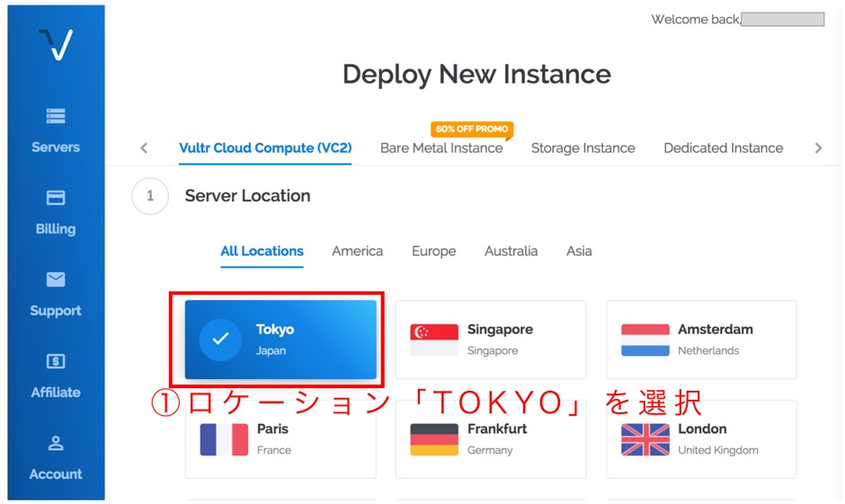Filter locations by Asia
The image size is (845, 504).
click(579, 252)
